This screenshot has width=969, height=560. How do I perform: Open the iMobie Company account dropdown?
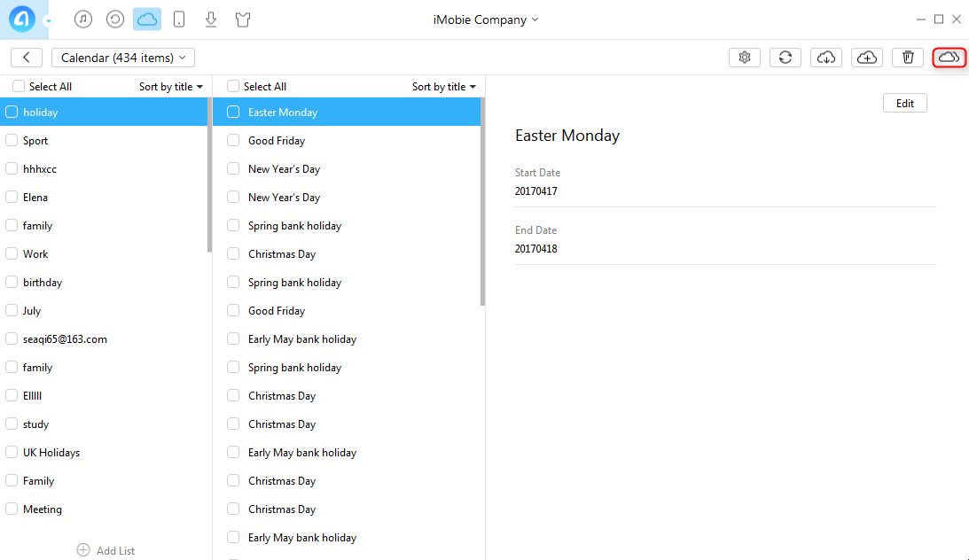coord(480,19)
